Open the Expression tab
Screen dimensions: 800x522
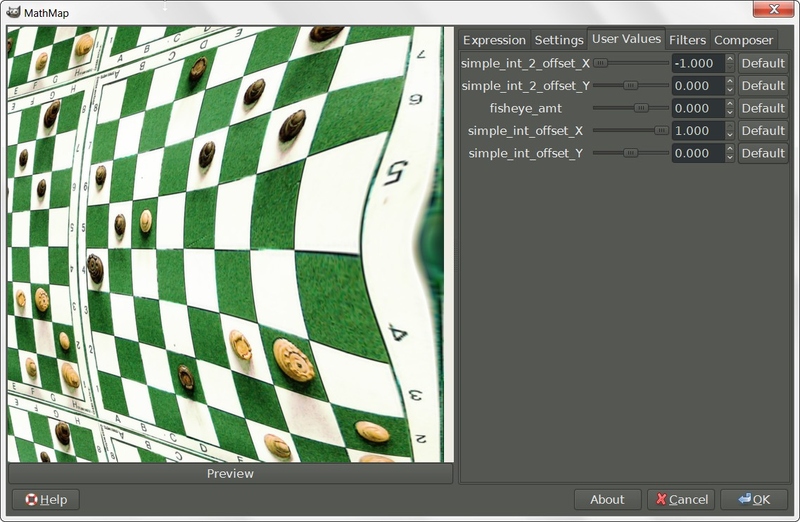[494, 40]
